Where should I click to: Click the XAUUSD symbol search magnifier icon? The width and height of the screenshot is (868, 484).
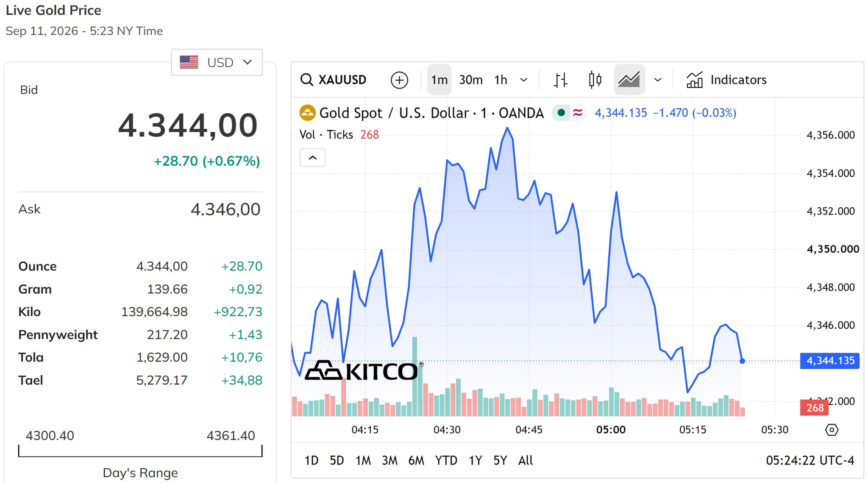point(306,80)
